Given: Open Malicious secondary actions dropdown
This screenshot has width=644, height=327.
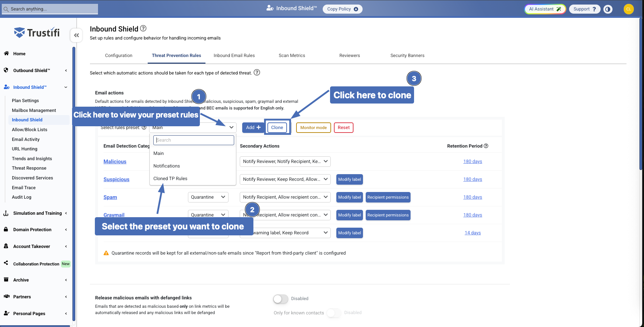Looking at the screenshot, I should click(x=285, y=162).
